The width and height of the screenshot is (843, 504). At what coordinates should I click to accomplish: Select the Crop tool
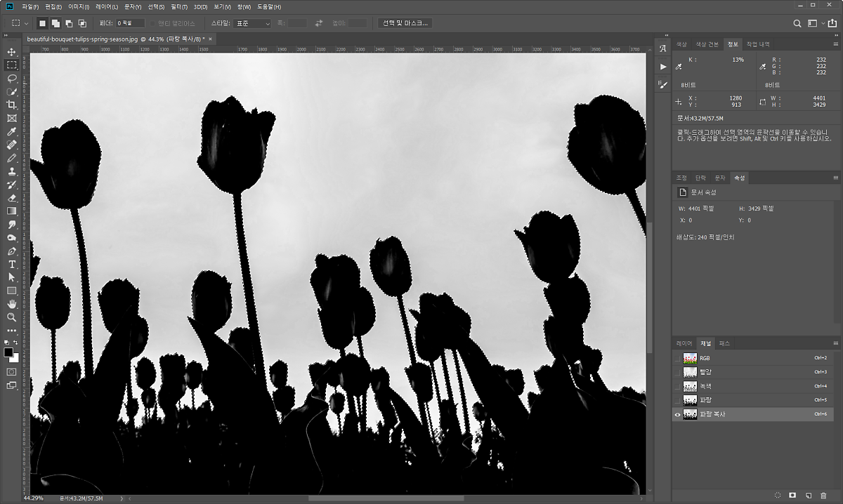point(12,105)
